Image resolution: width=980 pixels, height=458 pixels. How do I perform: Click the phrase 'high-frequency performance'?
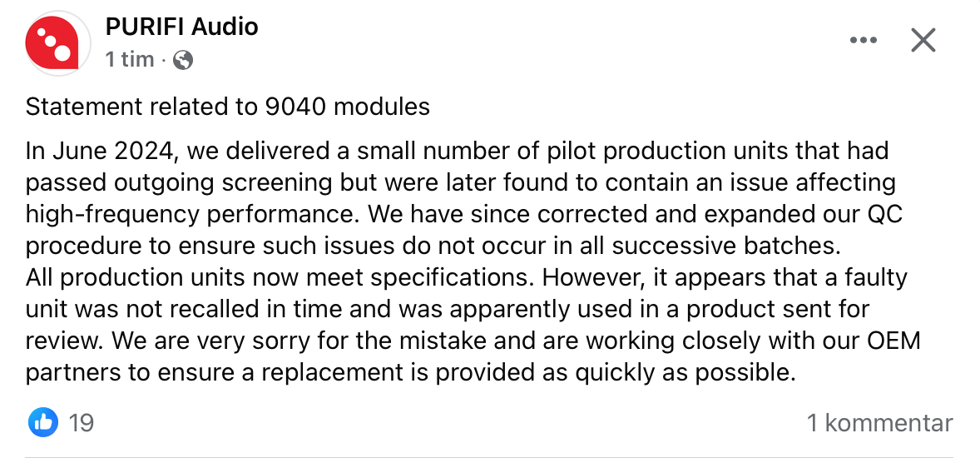[x=193, y=215]
